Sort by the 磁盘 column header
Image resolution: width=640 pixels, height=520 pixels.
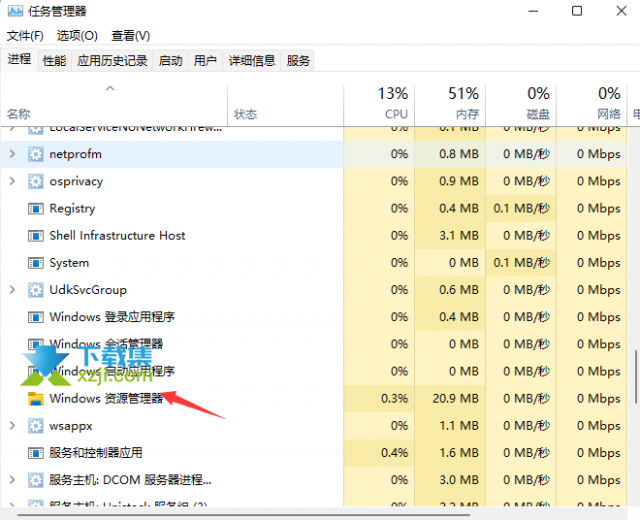(x=521, y=105)
